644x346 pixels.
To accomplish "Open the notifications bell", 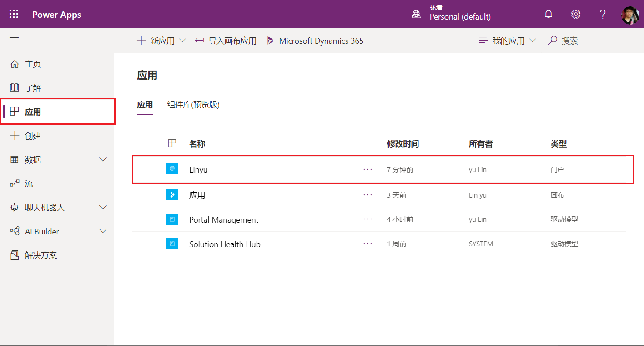I will click(548, 14).
